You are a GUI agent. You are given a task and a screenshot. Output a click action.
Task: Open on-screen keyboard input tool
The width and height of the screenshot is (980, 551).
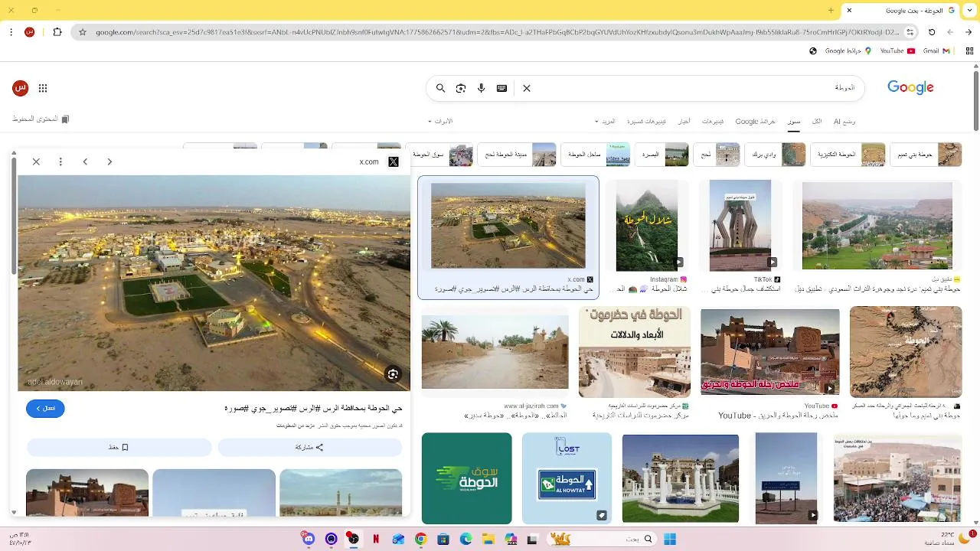point(501,88)
